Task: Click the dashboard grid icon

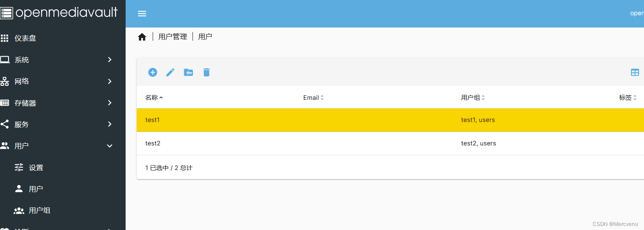Action: [x=5, y=38]
